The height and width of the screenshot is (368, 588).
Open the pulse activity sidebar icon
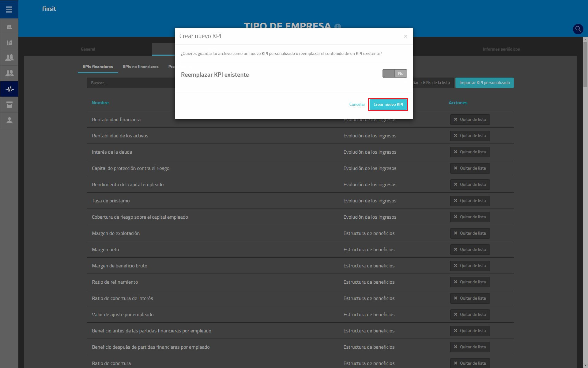[9, 89]
